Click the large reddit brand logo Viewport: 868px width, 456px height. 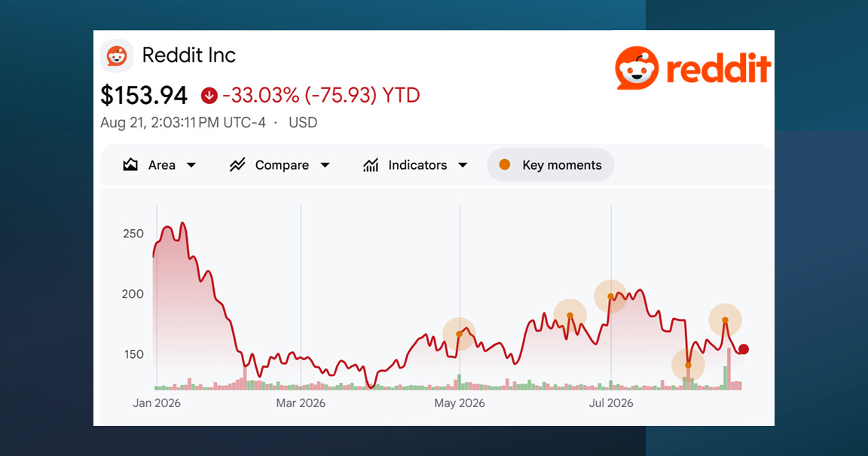pos(692,68)
